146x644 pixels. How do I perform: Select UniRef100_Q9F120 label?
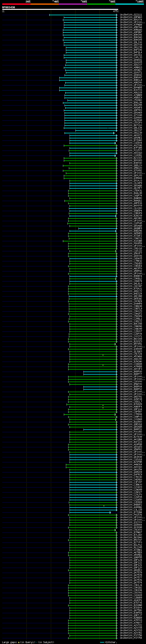[x=131, y=568]
